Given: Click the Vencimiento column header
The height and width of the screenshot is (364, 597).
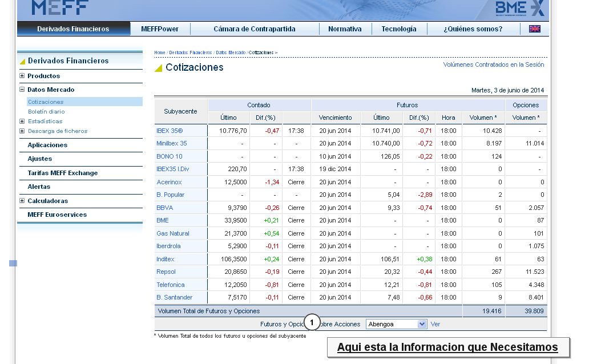Looking at the screenshot, I should pyautogui.click(x=336, y=118).
